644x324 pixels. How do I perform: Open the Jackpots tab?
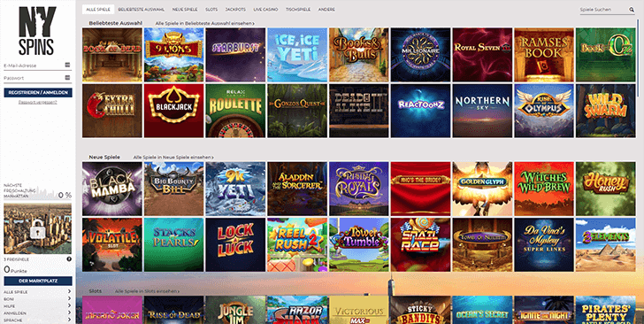pos(235,10)
